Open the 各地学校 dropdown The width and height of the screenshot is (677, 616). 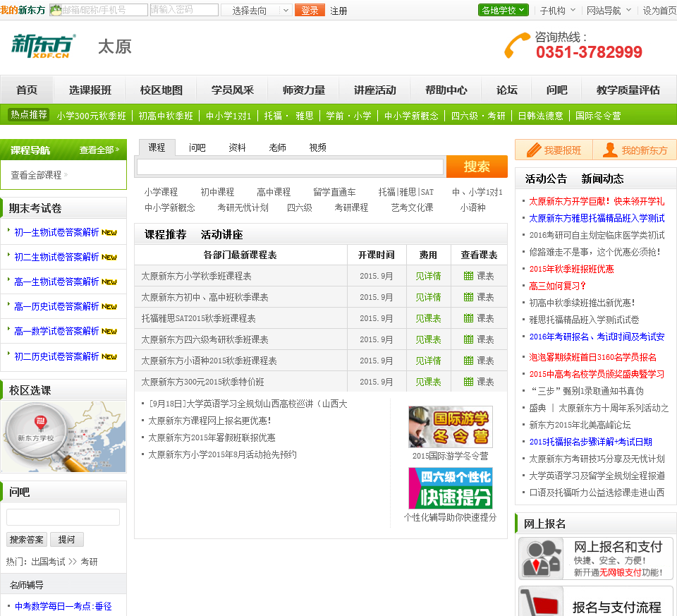(504, 11)
